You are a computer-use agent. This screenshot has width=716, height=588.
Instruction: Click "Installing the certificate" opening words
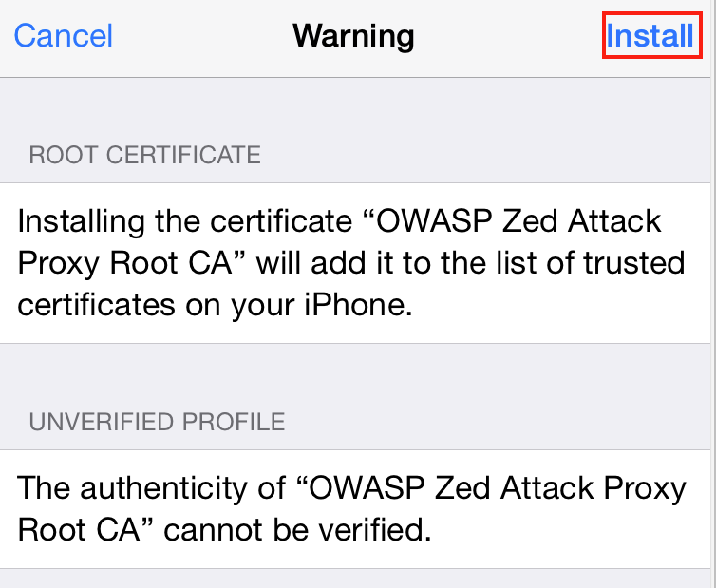[x=185, y=222]
